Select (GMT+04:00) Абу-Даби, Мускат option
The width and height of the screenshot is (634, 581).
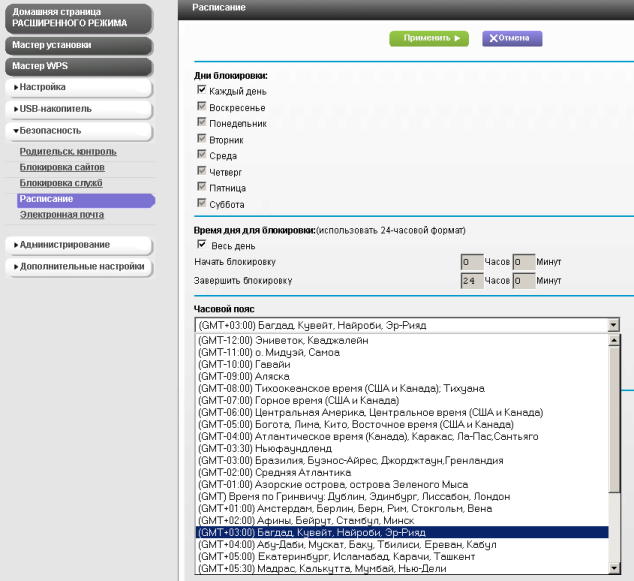(x=402, y=545)
